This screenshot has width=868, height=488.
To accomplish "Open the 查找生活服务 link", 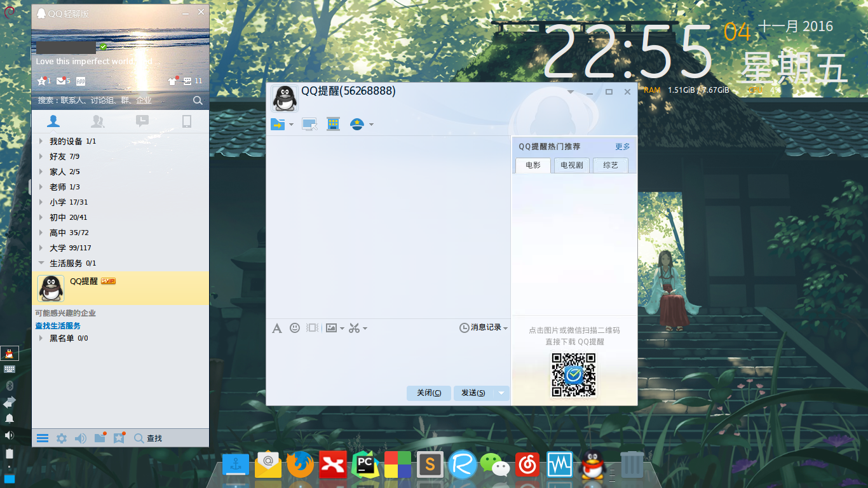I will pyautogui.click(x=58, y=326).
